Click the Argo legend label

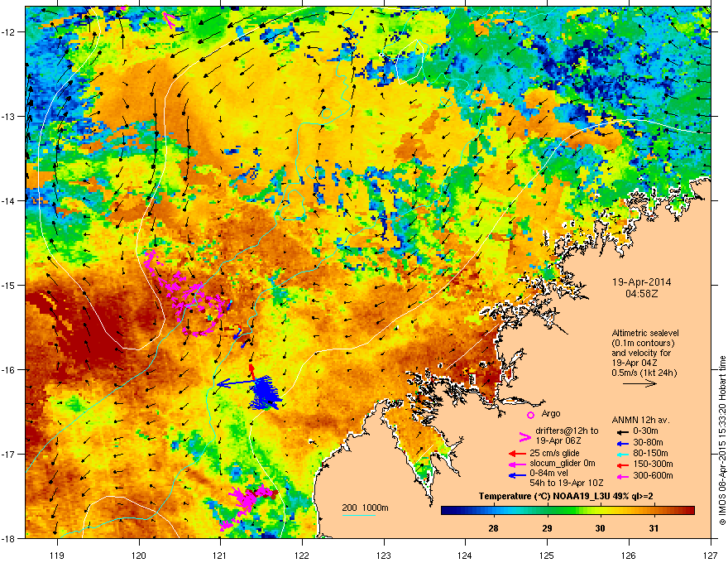pyautogui.click(x=551, y=413)
